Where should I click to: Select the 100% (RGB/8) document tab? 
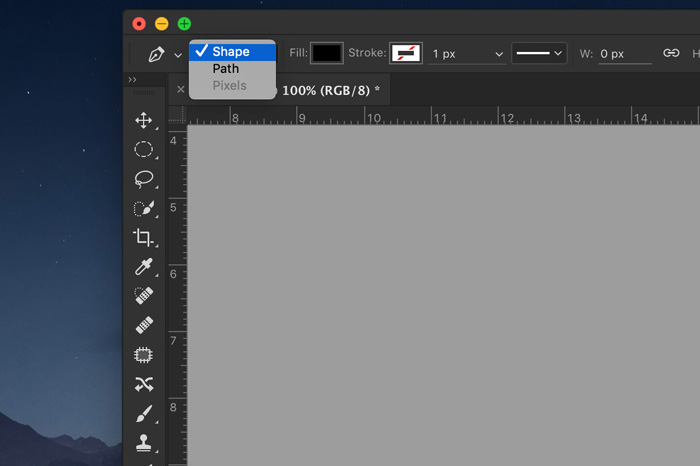(331, 90)
